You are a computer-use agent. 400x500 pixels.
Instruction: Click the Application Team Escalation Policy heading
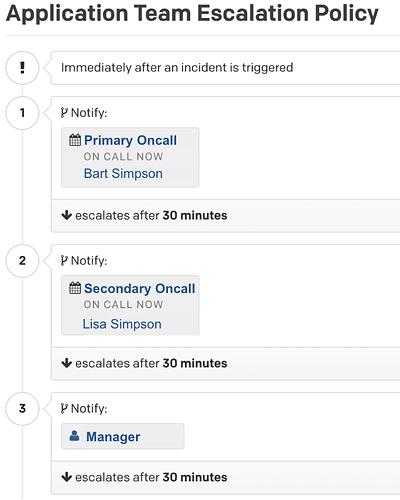pos(192,13)
